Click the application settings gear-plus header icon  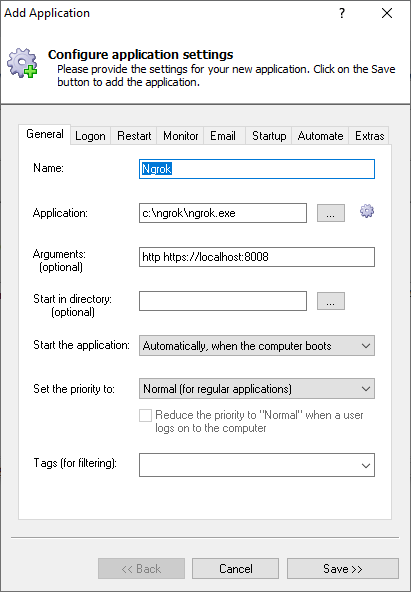(23, 63)
